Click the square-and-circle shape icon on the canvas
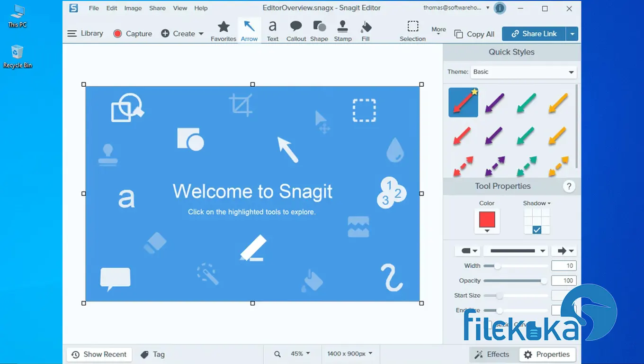Viewport: 644px width, 364px height. [190, 139]
